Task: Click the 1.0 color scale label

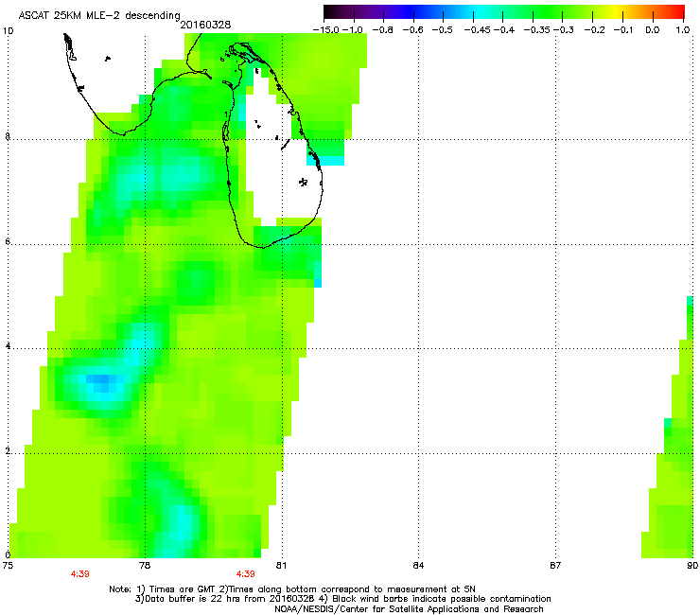Action: click(683, 30)
